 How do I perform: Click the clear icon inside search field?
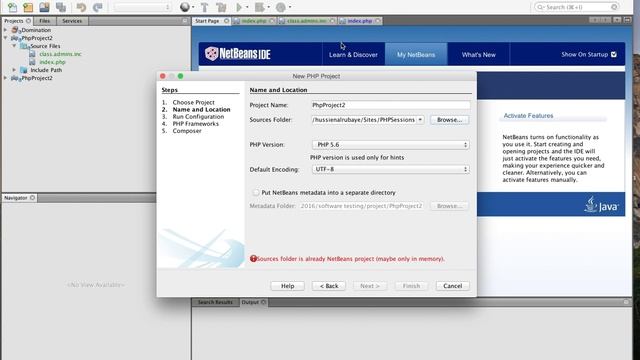tap(614, 7)
